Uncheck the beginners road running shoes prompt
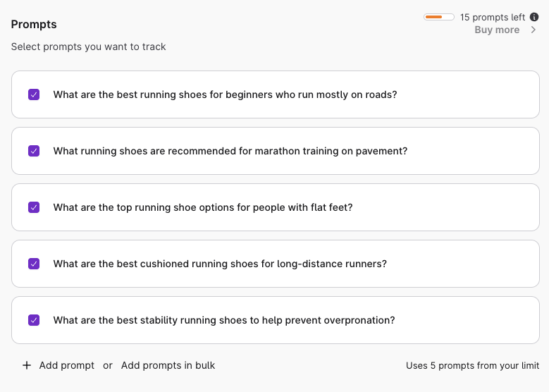 pos(34,94)
